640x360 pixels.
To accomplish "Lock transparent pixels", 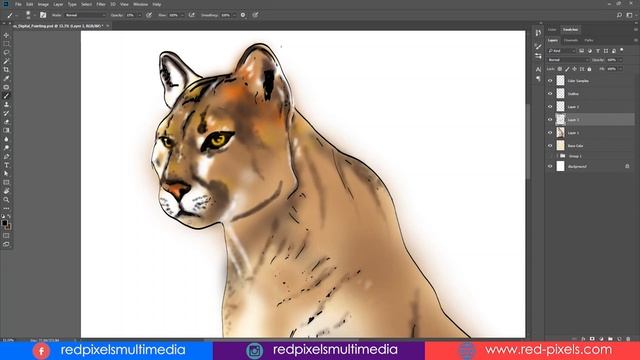I will pos(560,69).
